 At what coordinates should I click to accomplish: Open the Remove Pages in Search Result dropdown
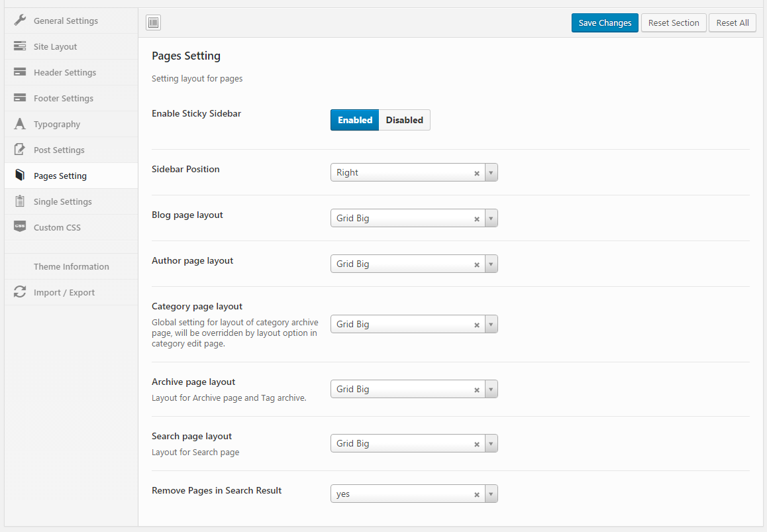coord(491,494)
